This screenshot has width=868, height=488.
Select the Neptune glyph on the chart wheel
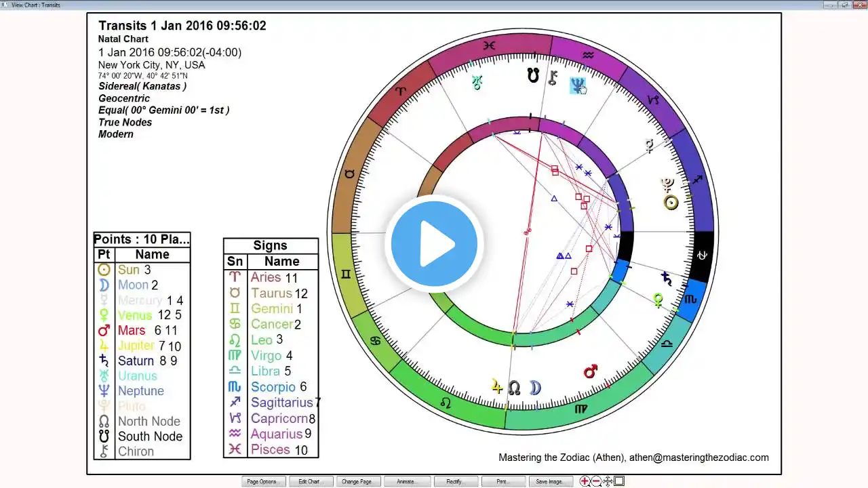pyautogui.click(x=577, y=85)
